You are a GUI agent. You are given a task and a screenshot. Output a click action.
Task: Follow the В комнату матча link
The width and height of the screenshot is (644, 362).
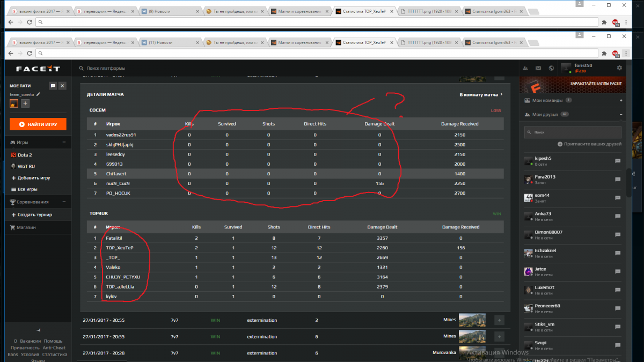coord(480,94)
